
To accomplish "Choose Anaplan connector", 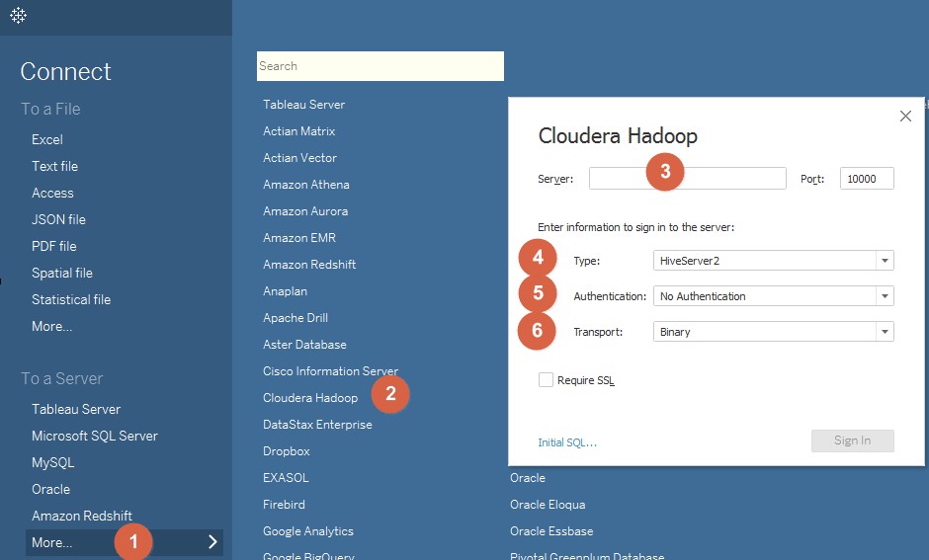I will click(x=285, y=291).
